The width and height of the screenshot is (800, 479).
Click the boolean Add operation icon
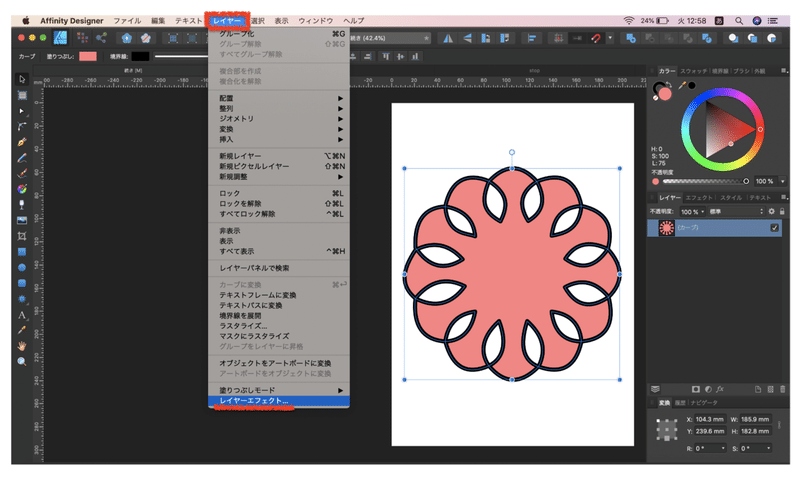pos(631,38)
